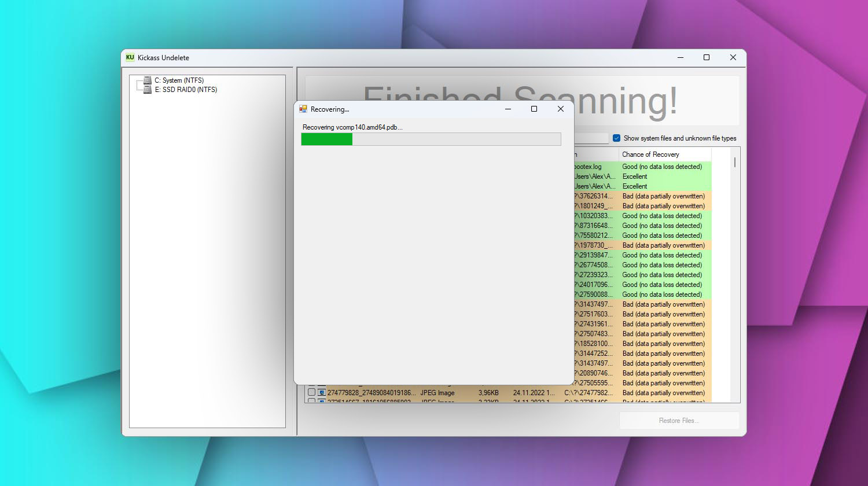Tick the checkbox for file 274779828_27489084019186
The image size is (868, 486).
click(311, 392)
